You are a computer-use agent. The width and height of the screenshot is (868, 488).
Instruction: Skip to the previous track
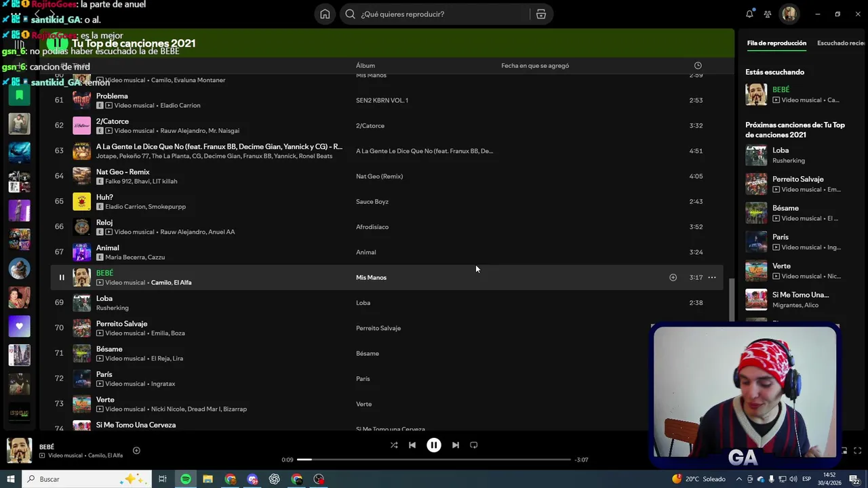(412, 445)
